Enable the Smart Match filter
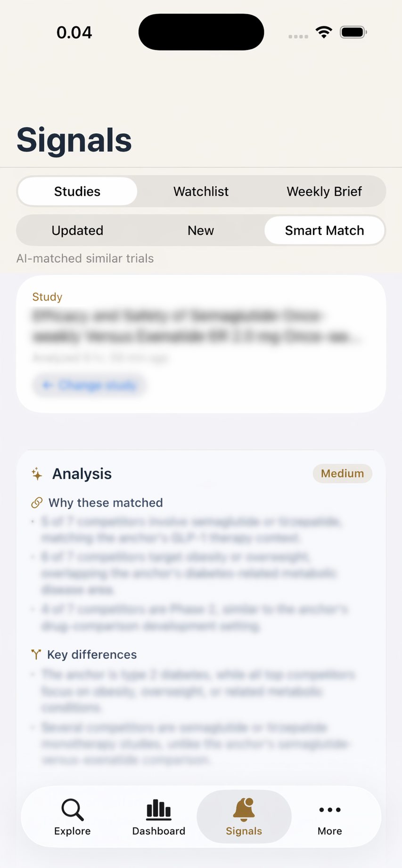 click(324, 230)
